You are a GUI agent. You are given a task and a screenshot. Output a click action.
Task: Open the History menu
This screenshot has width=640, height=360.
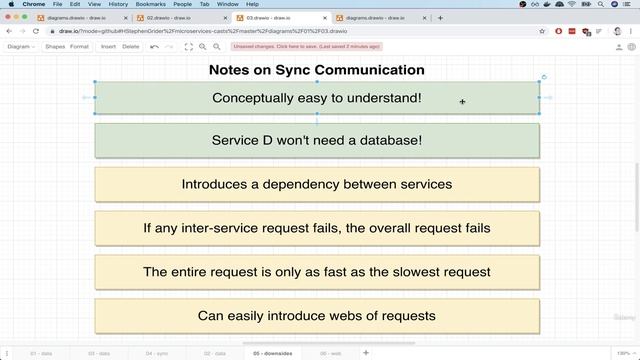(x=118, y=4)
